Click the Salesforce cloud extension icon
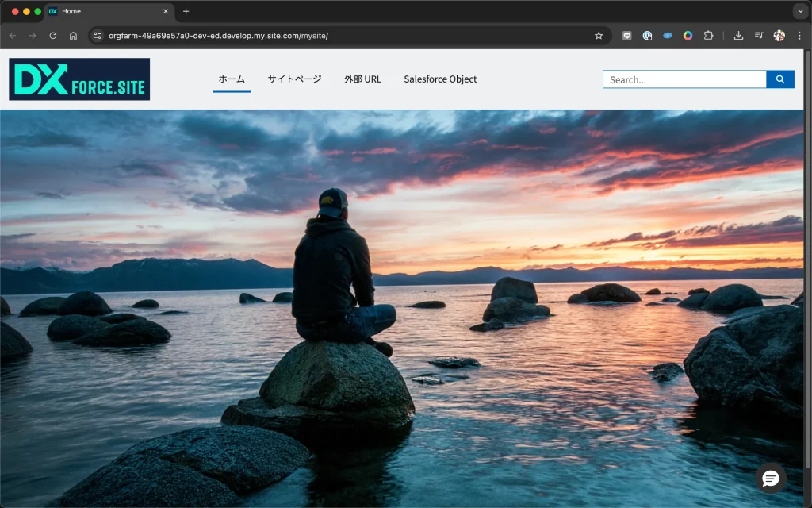 click(x=668, y=36)
